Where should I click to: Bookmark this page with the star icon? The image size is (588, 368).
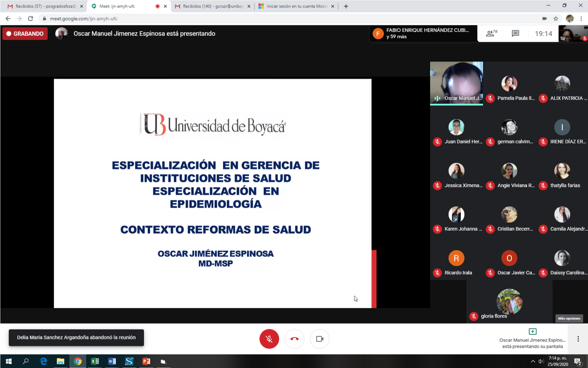coord(556,19)
